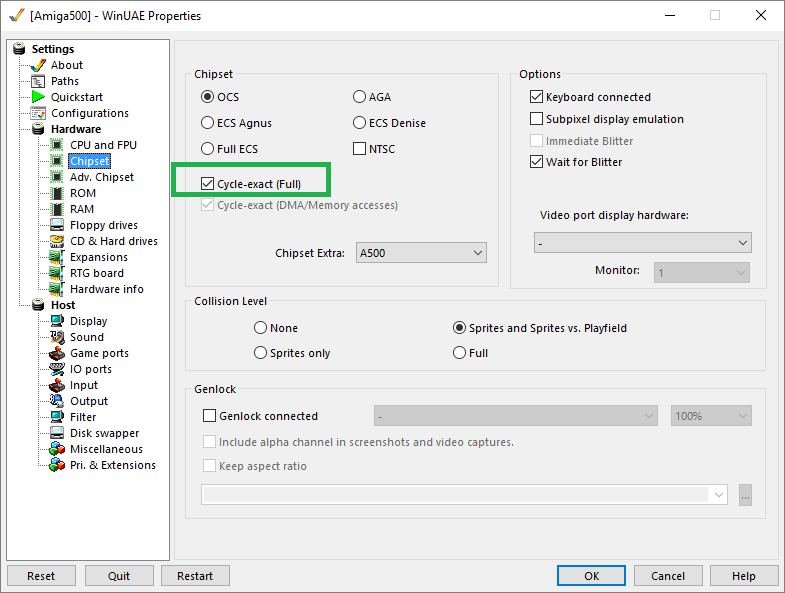Click the Disk swapper icon

[57, 433]
